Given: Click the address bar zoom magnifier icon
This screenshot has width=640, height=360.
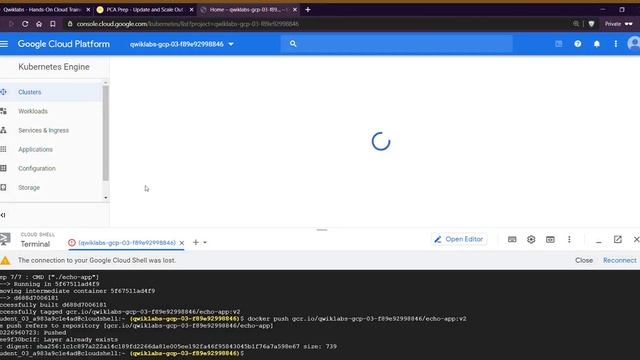Looking at the screenshot, I should coord(576,24).
